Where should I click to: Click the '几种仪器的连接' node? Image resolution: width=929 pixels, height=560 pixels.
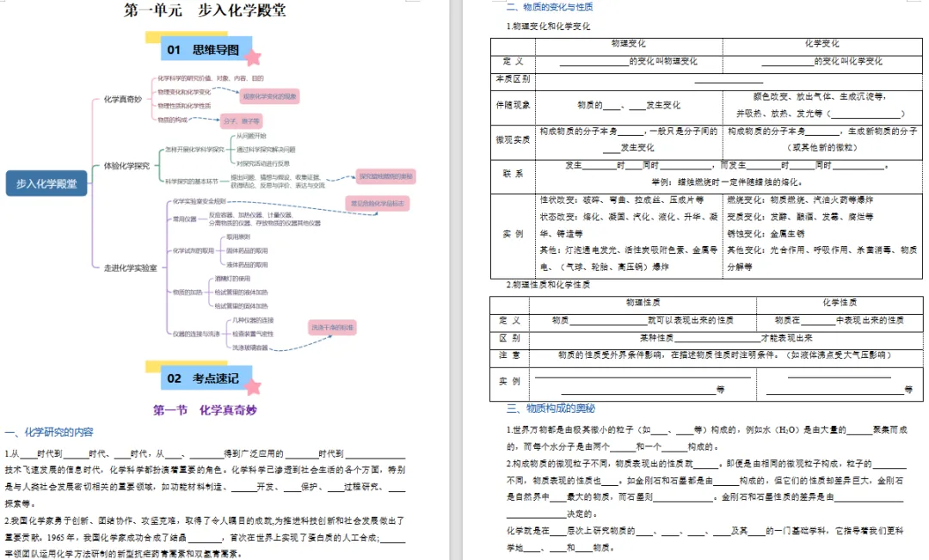pyautogui.click(x=253, y=320)
